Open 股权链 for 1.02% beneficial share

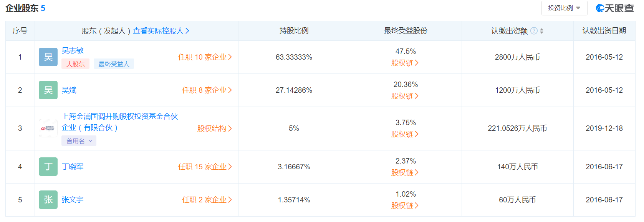click(405, 205)
